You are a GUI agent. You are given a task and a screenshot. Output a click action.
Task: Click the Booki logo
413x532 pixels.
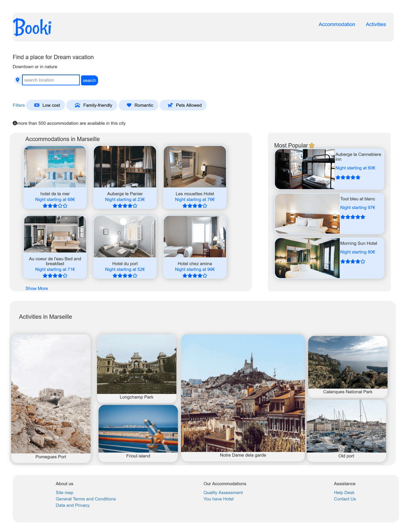click(x=32, y=27)
